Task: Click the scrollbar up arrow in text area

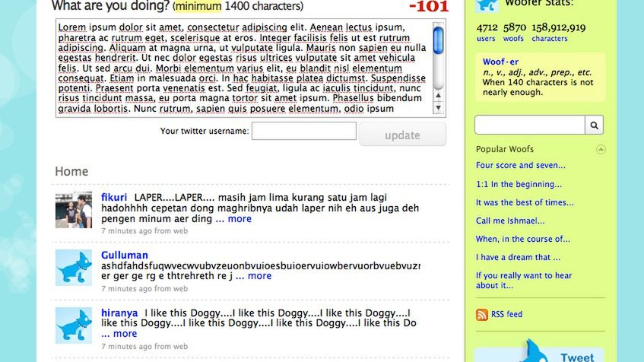Action: click(x=438, y=96)
